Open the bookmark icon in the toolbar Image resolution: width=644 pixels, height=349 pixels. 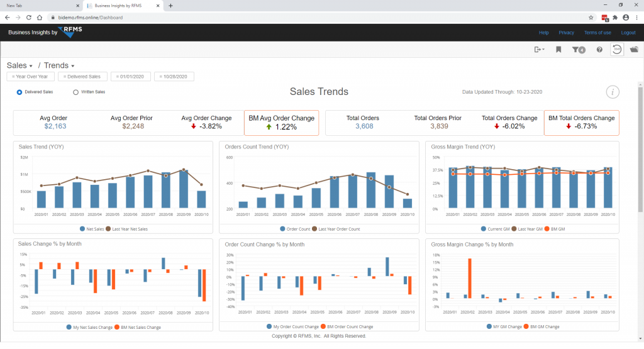click(558, 50)
